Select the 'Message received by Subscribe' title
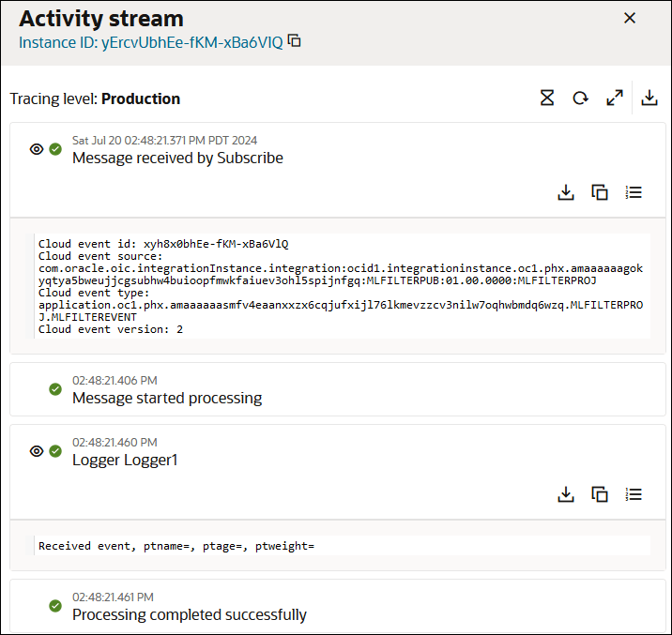 pos(177,158)
